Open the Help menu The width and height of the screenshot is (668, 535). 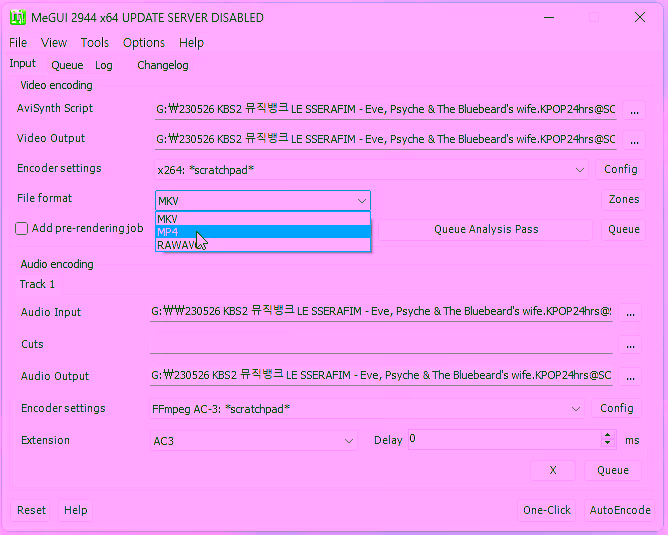click(x=191, y=43)
